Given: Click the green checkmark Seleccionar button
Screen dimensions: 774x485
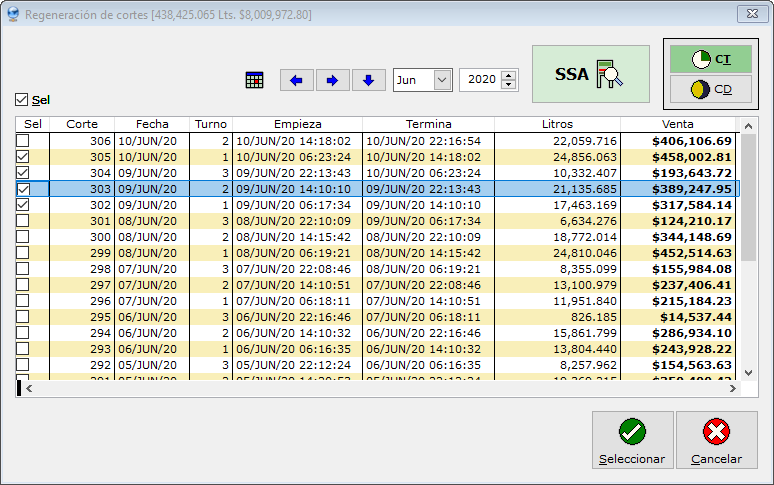Looking at the screenshot, I should 632,440.
